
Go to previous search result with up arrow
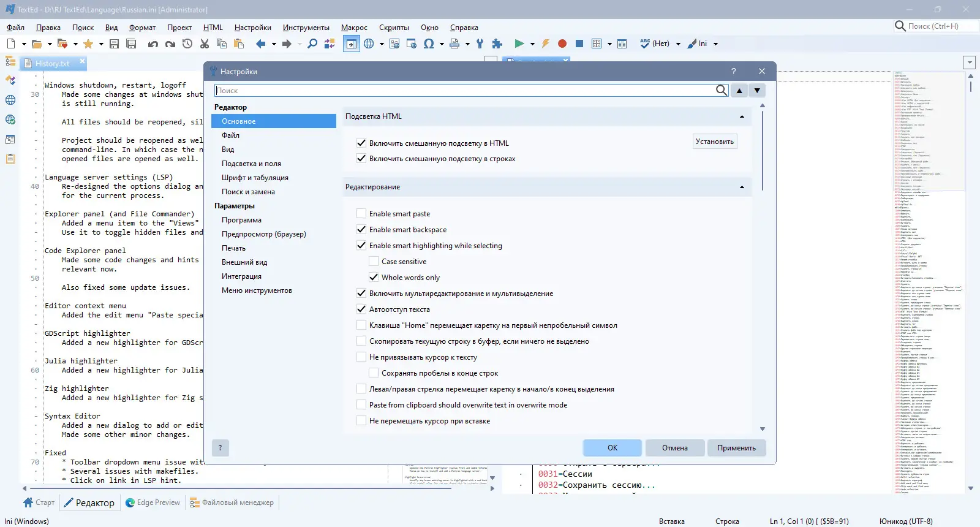[739, 91]
